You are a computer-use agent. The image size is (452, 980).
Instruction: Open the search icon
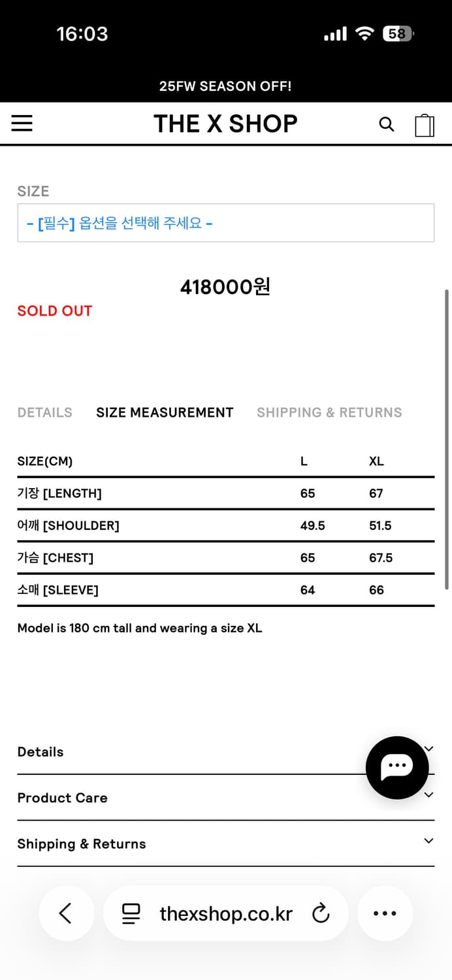pyautogui.click(x=387, y=124)
